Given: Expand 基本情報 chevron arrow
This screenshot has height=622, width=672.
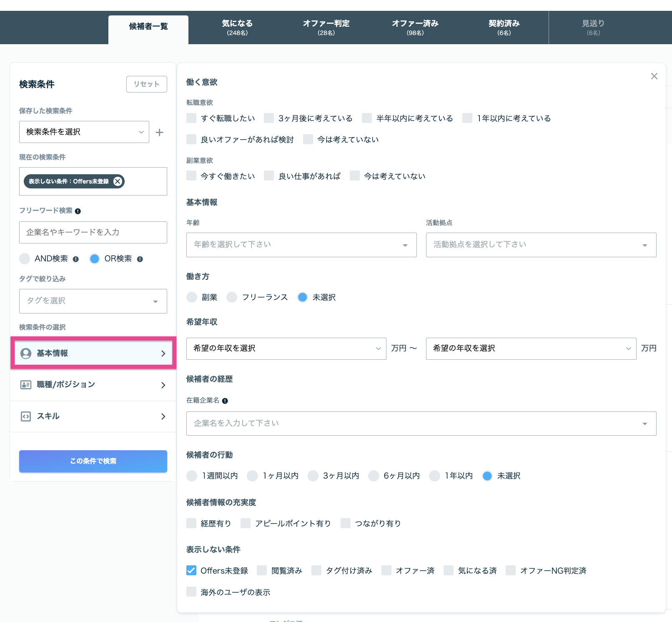Looking at the screenshot, I should [x=163, y=354].
